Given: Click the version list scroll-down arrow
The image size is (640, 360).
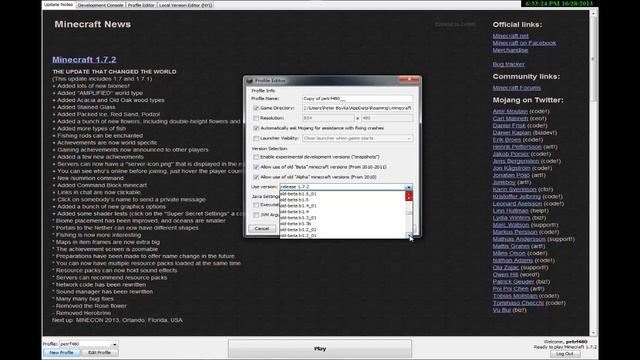Looking at the screenshot, I should point(409,235).
